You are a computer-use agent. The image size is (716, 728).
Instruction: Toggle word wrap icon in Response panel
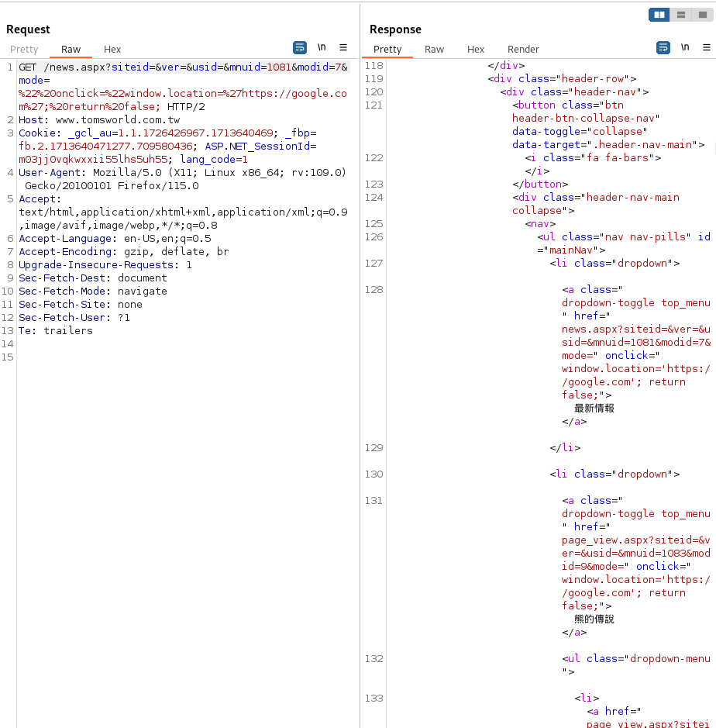click(663, 47)
